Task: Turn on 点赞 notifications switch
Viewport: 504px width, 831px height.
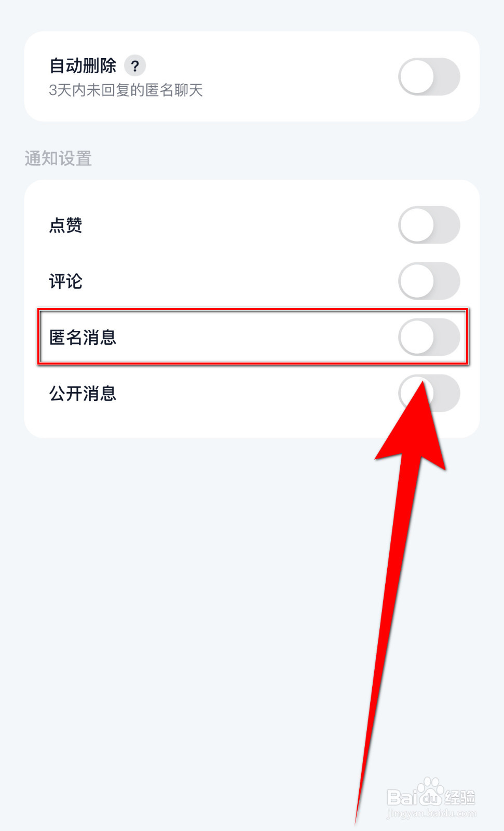Action: coord(429,225)
